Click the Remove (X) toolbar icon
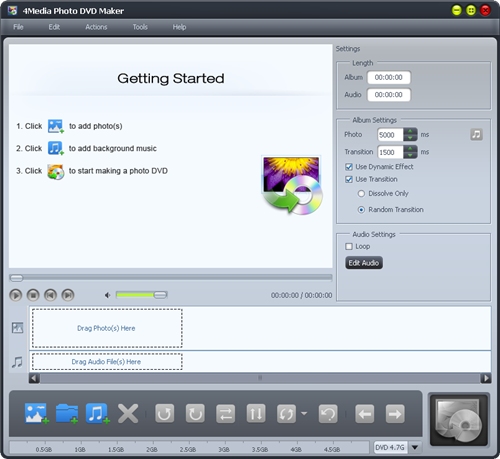Viewport: 500px width, 459px height. point(128,414)
